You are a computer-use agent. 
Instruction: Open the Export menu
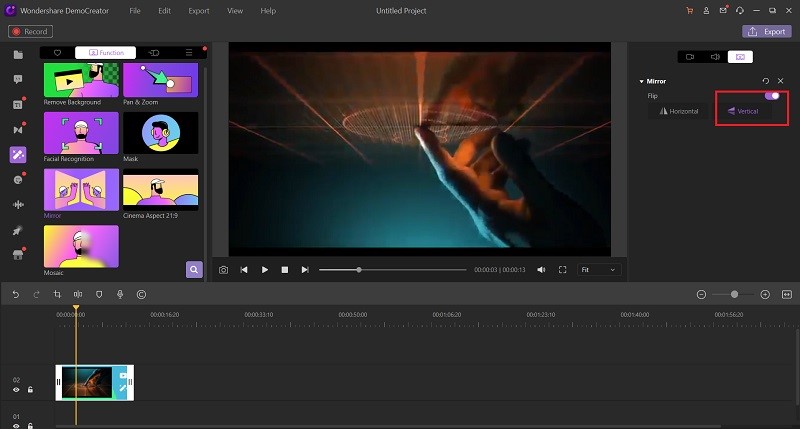click(198, 11)
